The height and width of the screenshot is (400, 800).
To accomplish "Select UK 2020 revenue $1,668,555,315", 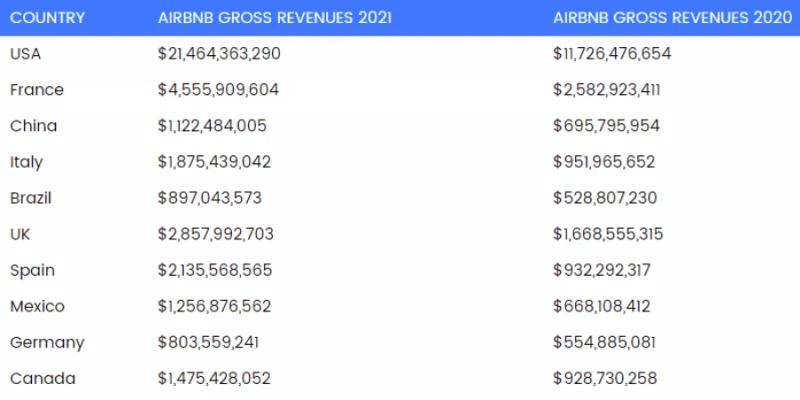I will click(608, 234).
